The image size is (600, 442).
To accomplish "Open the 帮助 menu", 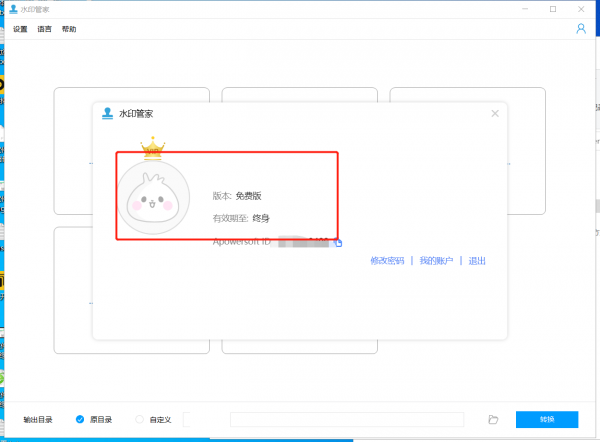I will point(69,29).
